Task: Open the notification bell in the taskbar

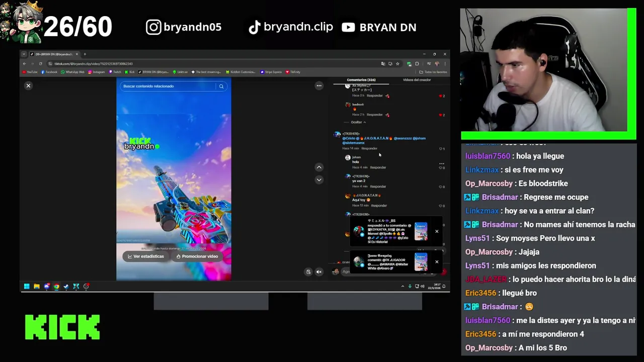Action: [x=444, y=287]
